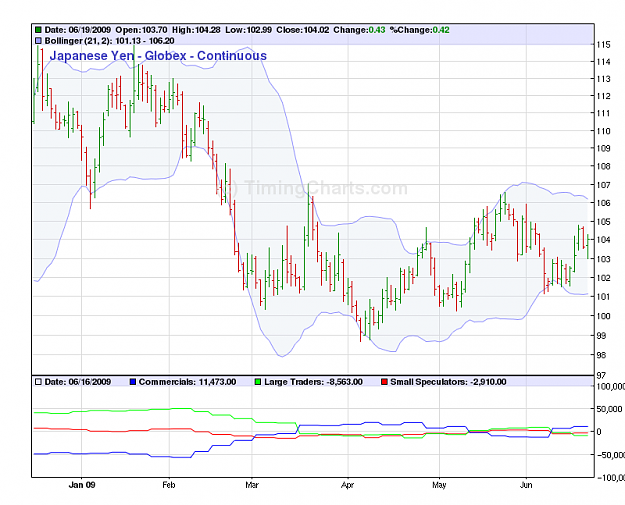
Task: Click the blue Commercials legend square
Action: click(133, 382)
